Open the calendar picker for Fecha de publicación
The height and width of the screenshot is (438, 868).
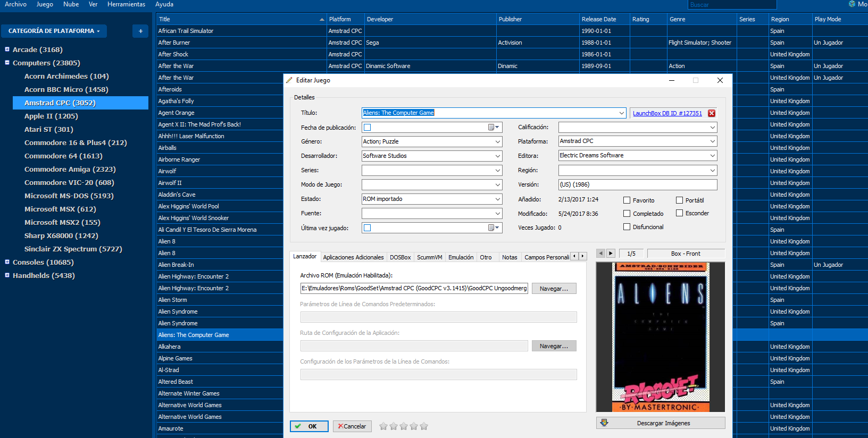pyautogui.click(x=494, y=128)
